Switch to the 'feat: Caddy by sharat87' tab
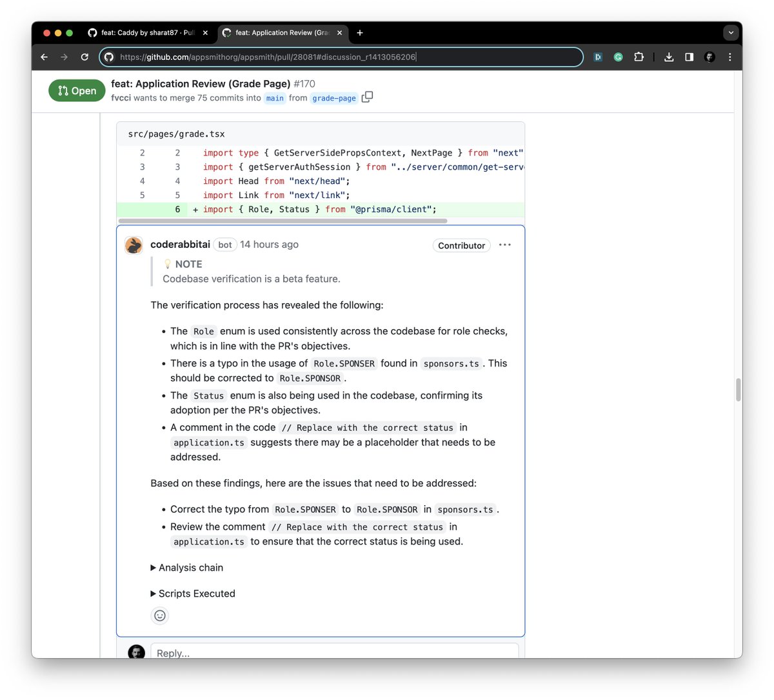 [148, 33]
